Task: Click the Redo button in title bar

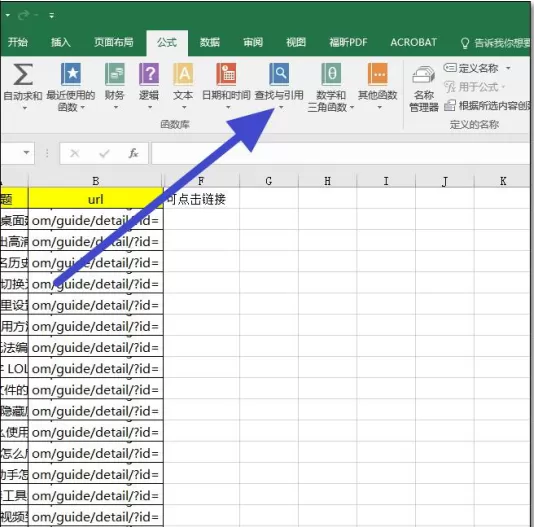Action: pyautogui.click(x=24, y=15)
